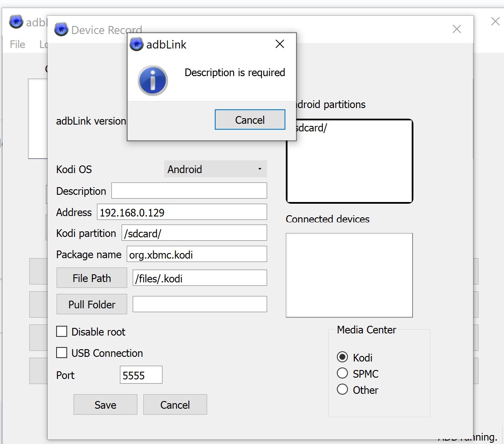This screenshot has width=504, height=444.
Task: Close the adbLink message dialog
Action: click(x=280, y=44)
